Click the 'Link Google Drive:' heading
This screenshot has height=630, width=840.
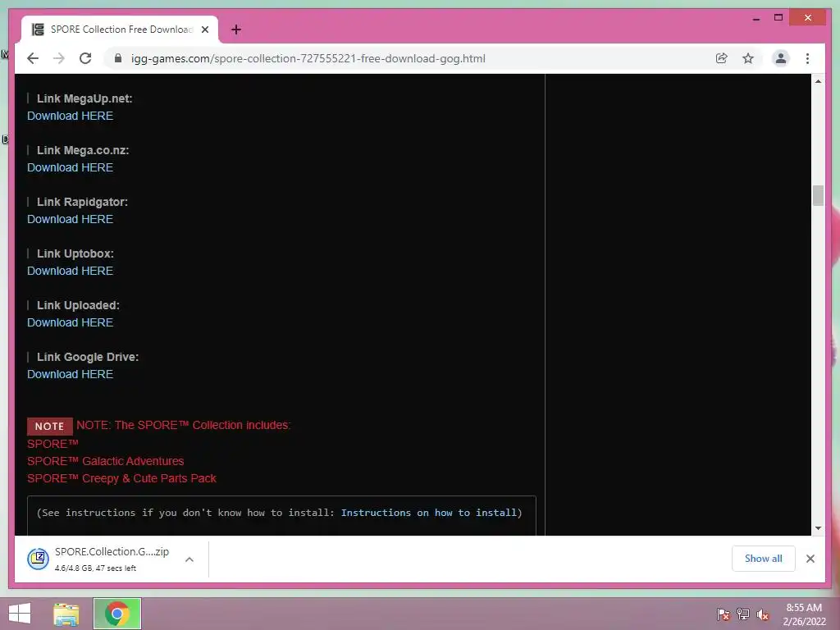(x=87, y=357)
